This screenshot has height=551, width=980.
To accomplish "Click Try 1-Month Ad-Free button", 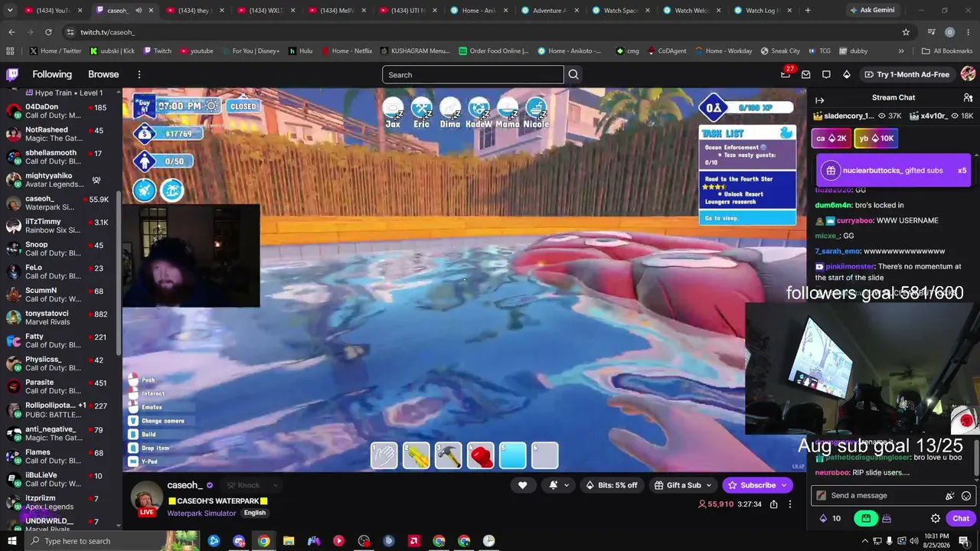I will click(906, 74).
